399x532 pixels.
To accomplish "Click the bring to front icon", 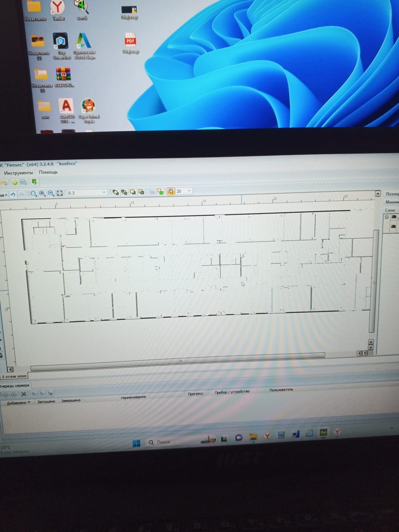I will pos(115,192).
